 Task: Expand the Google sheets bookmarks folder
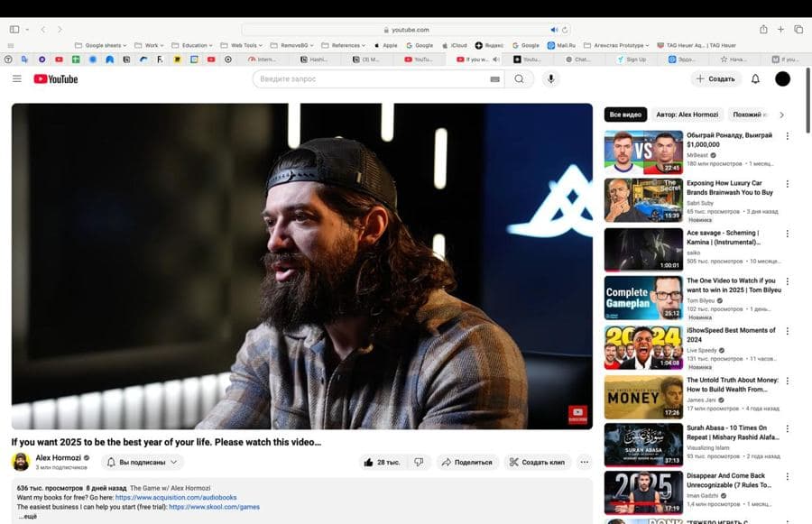click(101, 46)
